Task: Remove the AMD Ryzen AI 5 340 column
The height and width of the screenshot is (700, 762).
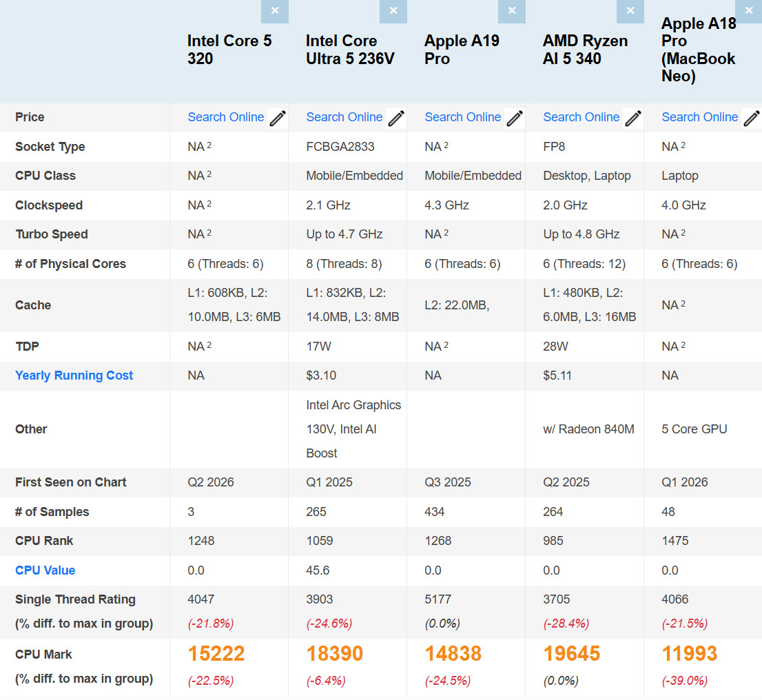Action: [630, 11]
